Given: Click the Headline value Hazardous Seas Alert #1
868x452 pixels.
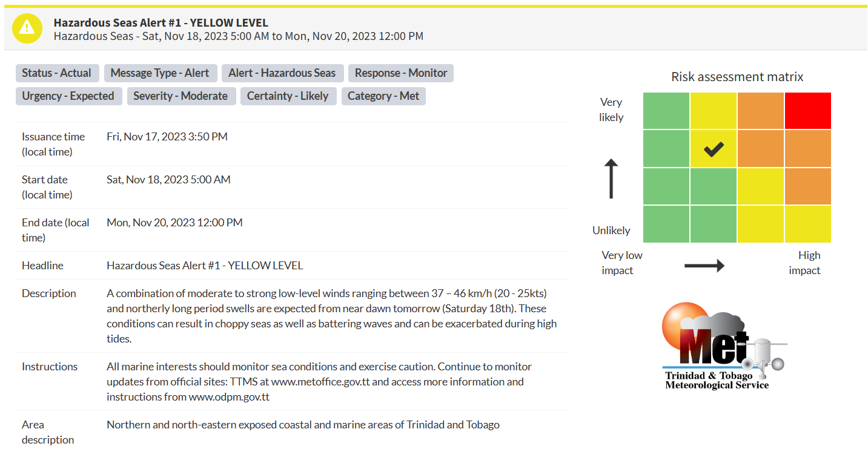Looking at the screenshot, I should [x=205, y=266].
